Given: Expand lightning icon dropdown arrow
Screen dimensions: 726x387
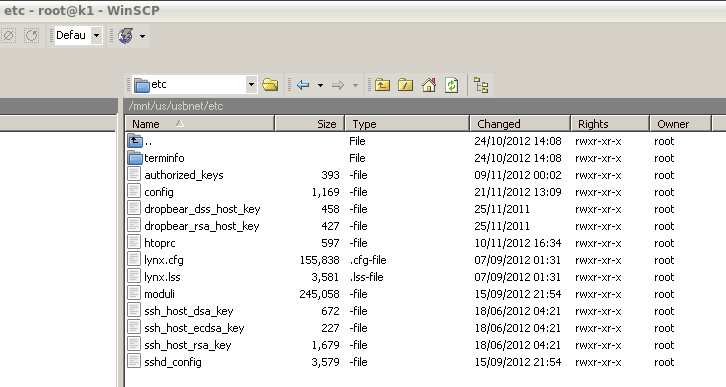Looking at the screenshot, I should (143, 36).
